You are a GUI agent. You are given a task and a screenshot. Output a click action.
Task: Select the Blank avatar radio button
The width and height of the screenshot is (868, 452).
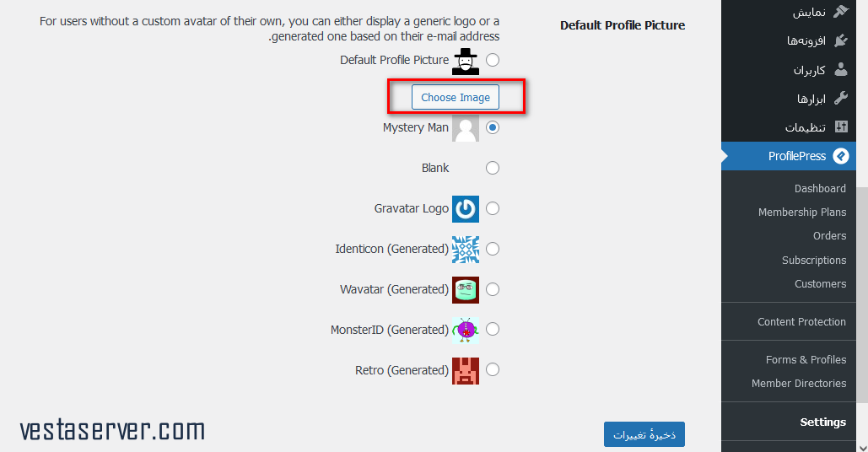tap(493, 168)
